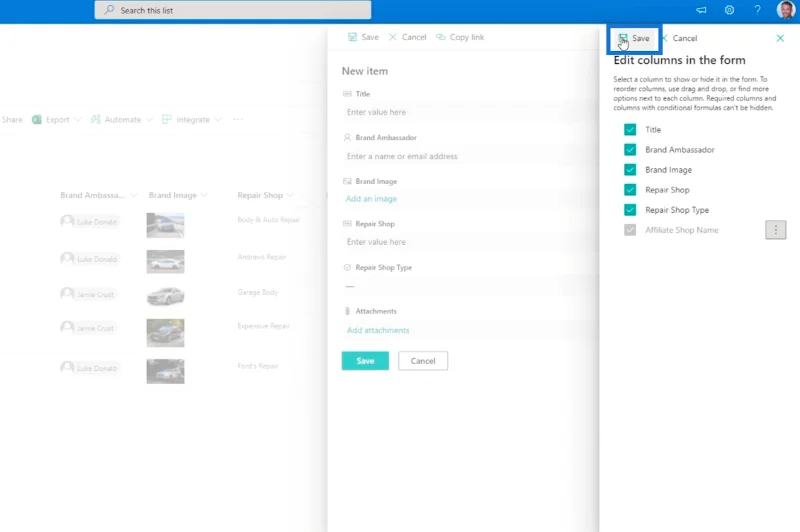Click the Search this list box

tap(233, 10)
